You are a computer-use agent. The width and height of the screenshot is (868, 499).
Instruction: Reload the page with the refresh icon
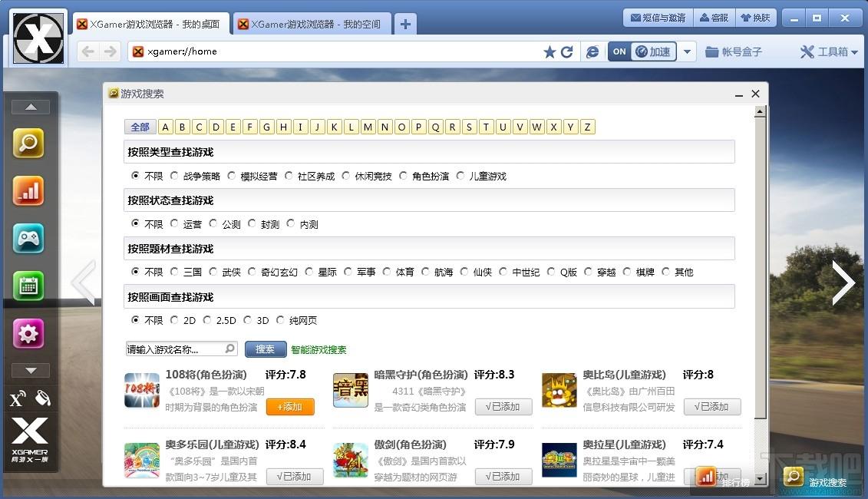[x=567, y=51]
